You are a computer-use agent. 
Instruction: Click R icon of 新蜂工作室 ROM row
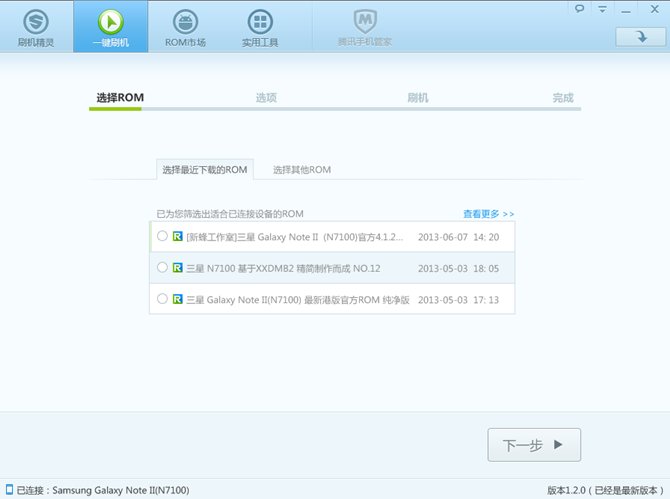pyautogui.click(x=177, y=236)
